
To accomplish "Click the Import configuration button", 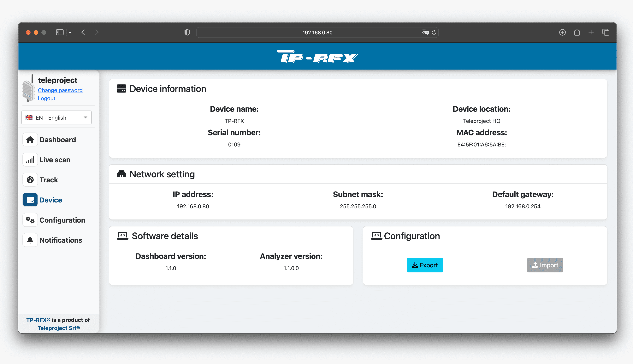I will tap(545, 265).
